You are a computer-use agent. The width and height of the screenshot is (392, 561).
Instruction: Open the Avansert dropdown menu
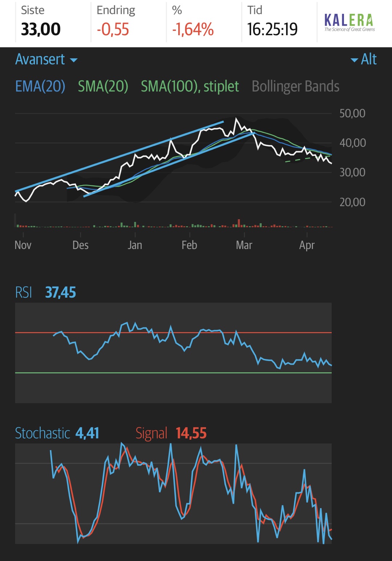tap(46, 59)
